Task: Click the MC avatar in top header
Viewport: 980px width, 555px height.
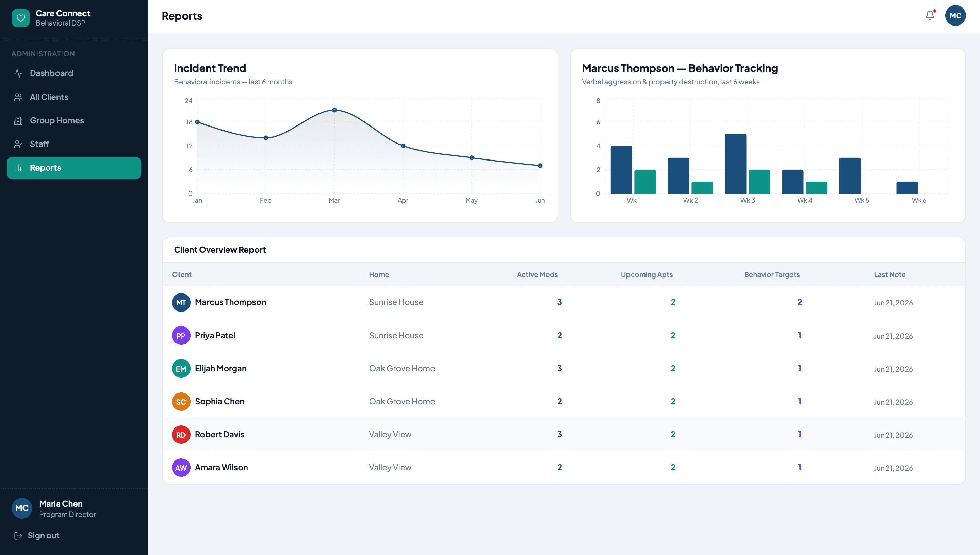Action: pos(955,16)
